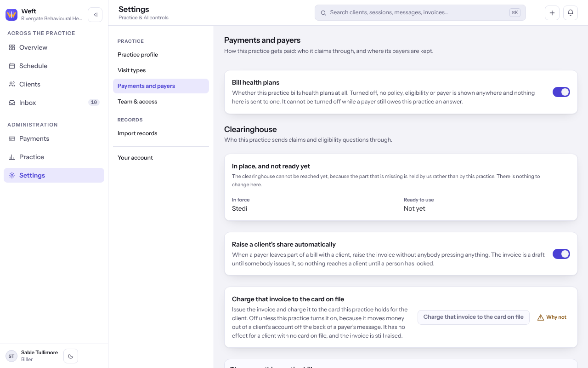588x368 pixels.
Task: Collapse the sidebar with the arrow button
Action: [95, 15]
